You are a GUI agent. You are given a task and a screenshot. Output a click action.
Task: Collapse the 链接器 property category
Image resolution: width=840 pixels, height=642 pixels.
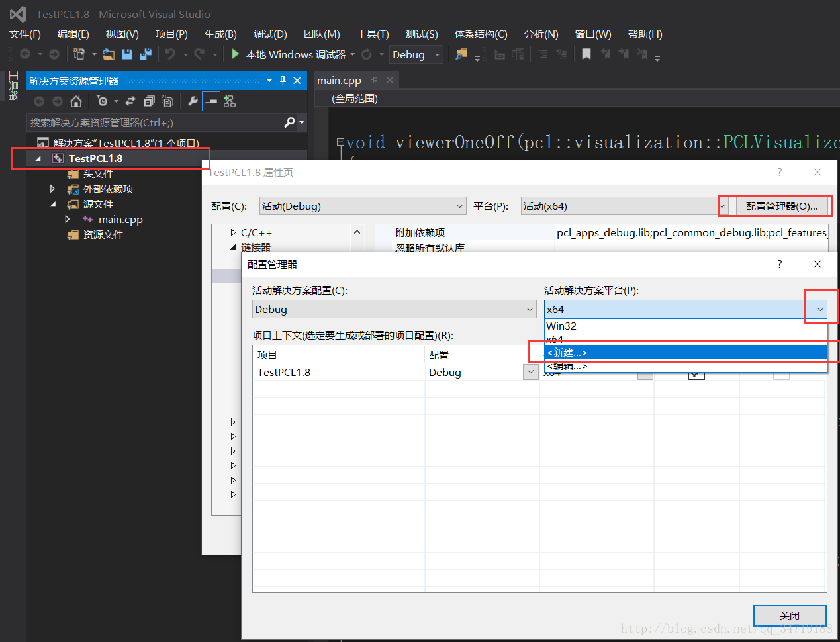coord(233,247)
